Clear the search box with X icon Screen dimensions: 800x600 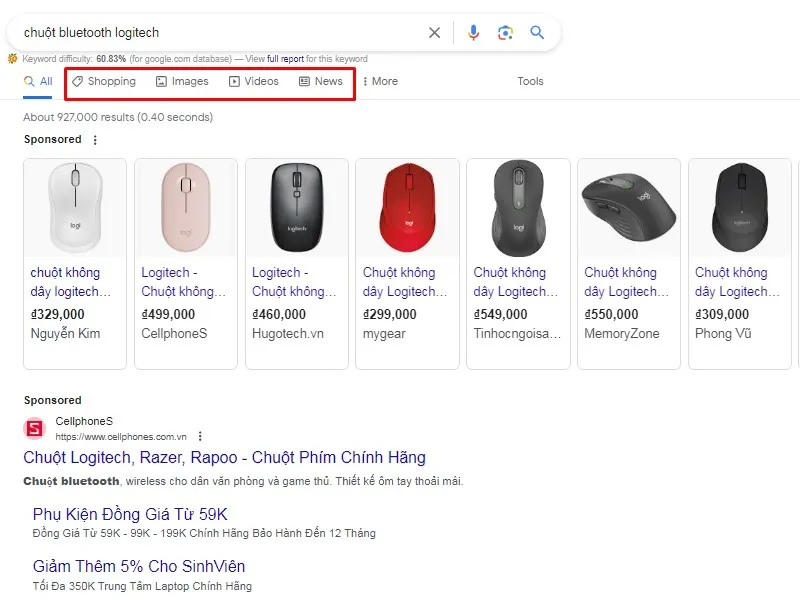pyautogui.click(x=434, y=33)
